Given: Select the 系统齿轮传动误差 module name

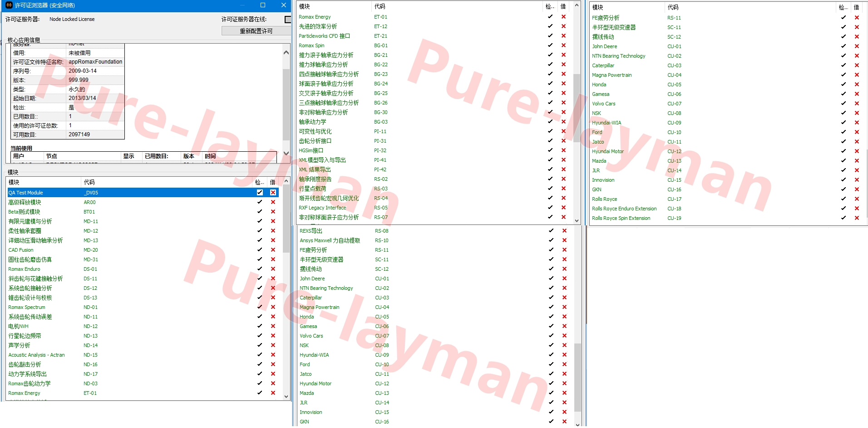Looking at the screenshot, I should click(x=30, y=317).
